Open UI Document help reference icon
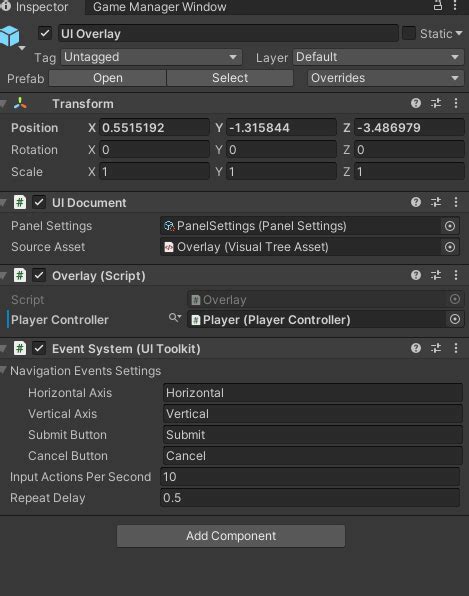Screen dimensions: 469x596 pyautogui.click(x=416, y=202)
